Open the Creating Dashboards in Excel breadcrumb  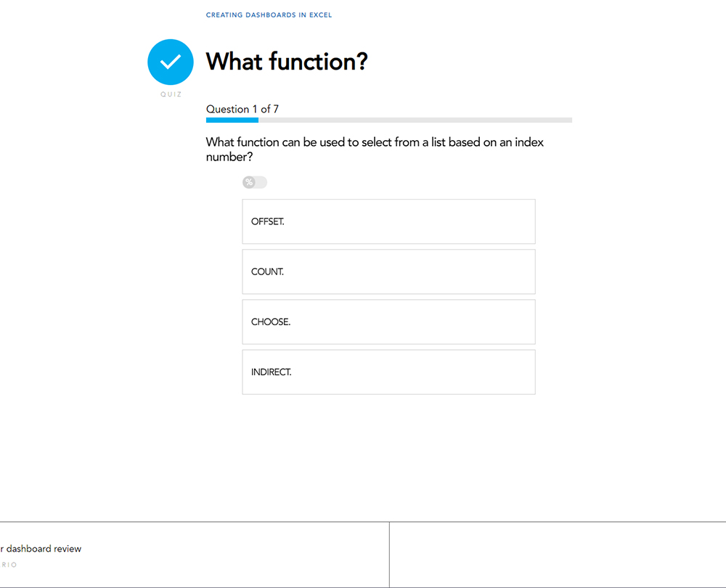pos(269,15)
